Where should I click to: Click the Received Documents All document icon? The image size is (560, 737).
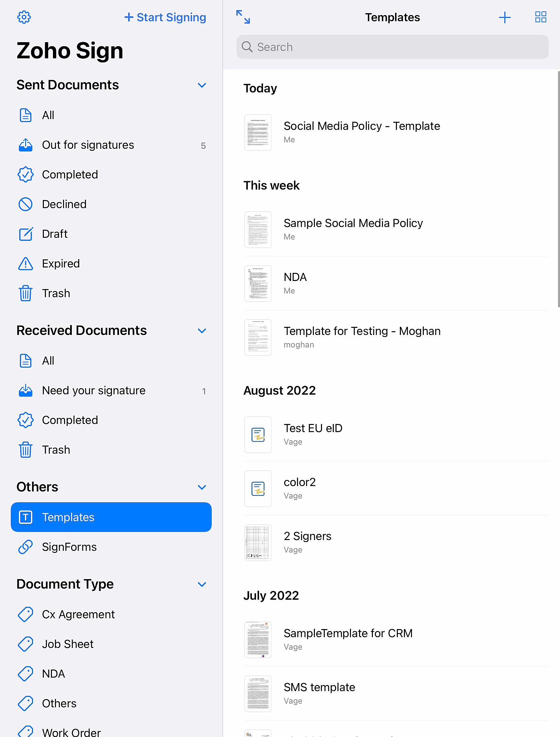pos(26,361)
